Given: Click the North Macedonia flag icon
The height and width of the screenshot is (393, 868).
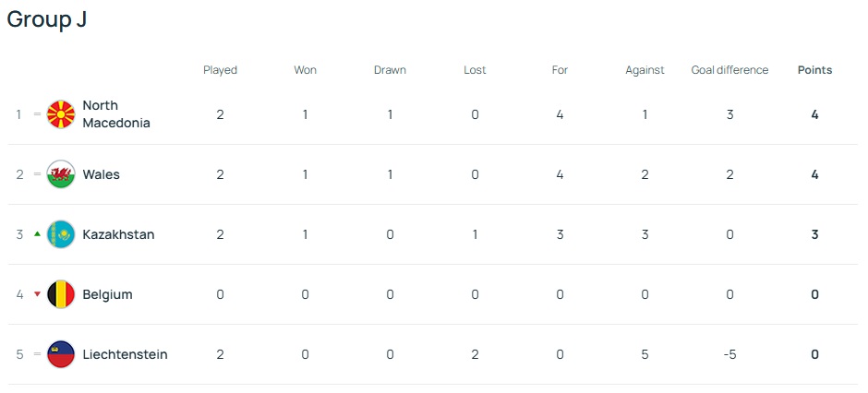Looking at the screenshot, I should (61, 114).
